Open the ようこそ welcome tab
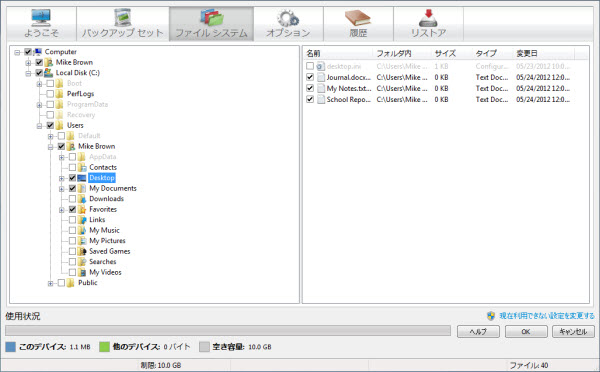The height and width of the screenshot is (372, 600). tap(41, 24)
